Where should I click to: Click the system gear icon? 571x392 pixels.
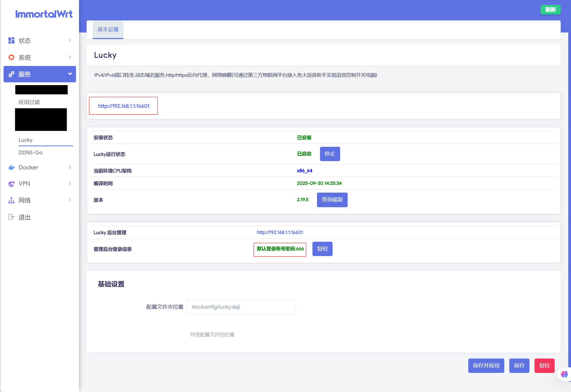[11, 57]
